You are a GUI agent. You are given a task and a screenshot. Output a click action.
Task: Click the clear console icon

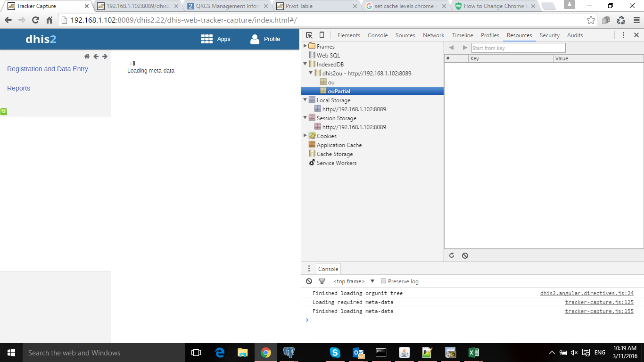tap(309, 281)
